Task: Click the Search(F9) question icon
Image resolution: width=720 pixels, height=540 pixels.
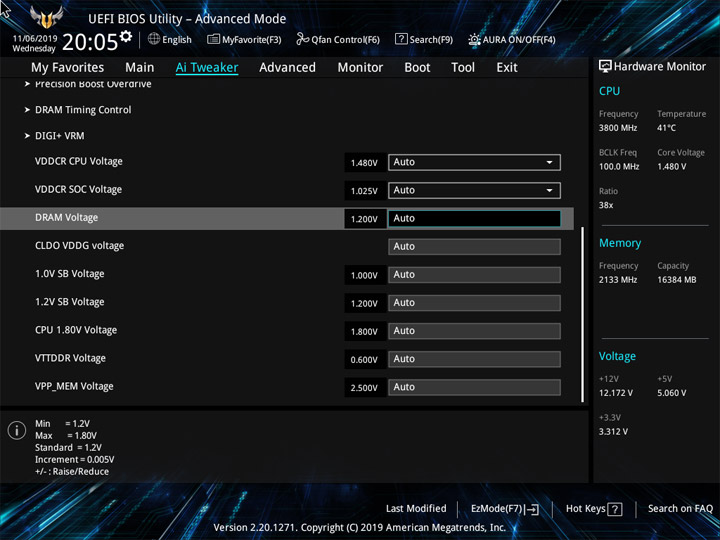Action: click(x=401, y=39)
